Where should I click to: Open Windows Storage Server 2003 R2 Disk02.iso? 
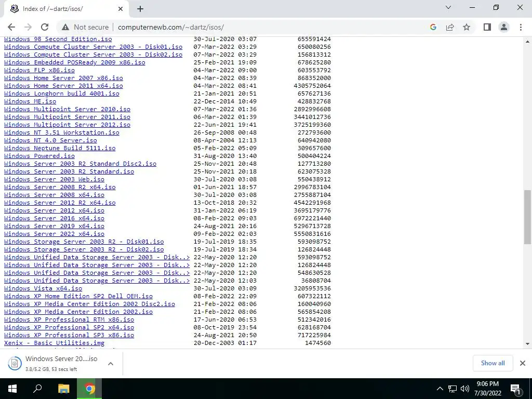point(84,250)
